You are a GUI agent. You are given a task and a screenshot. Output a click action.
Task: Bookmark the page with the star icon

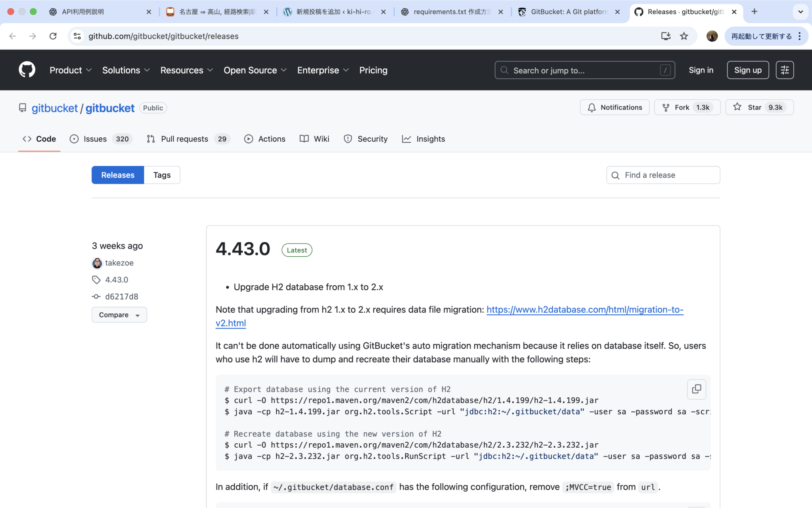[x=684, y=36]
